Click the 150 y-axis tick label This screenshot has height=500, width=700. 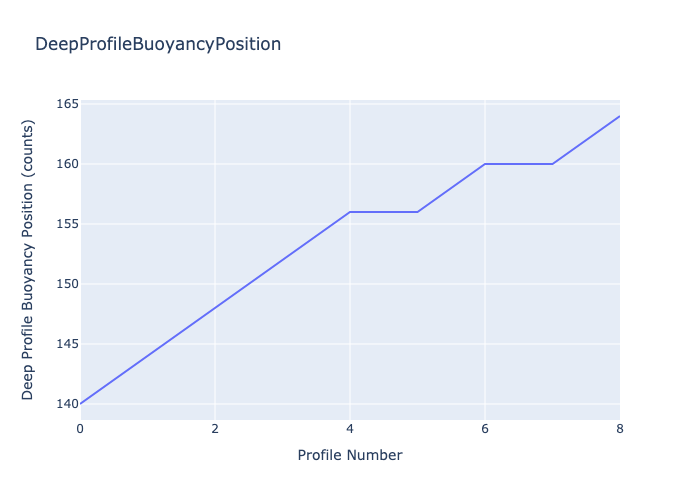(x=67, y=284)
